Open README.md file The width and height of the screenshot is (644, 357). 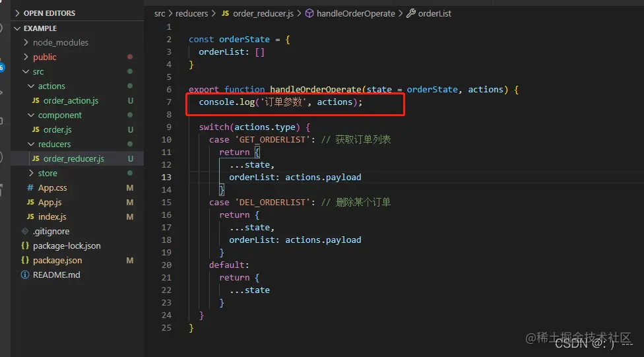pos(56,275)
